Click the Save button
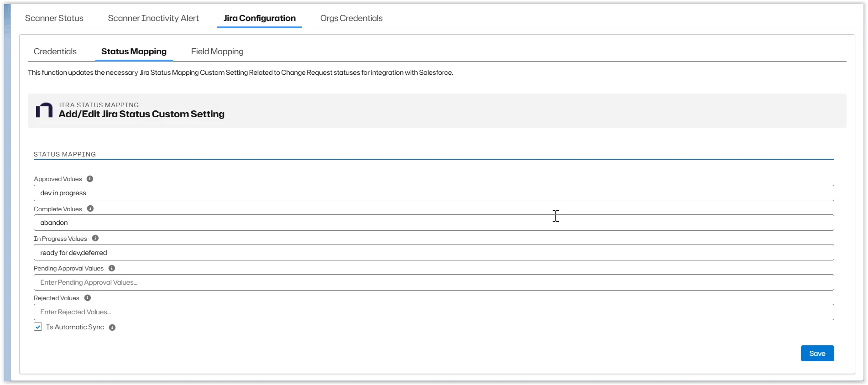Viewport: 868px width, 385px height. 817,354
